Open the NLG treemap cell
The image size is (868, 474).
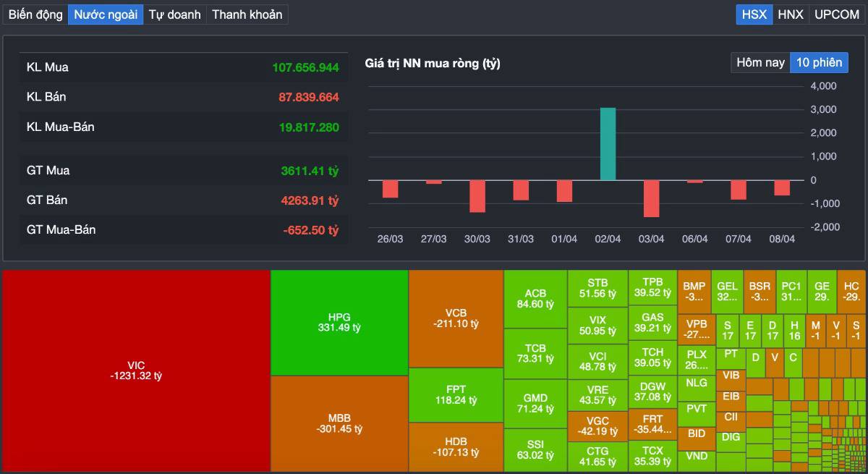697,387
